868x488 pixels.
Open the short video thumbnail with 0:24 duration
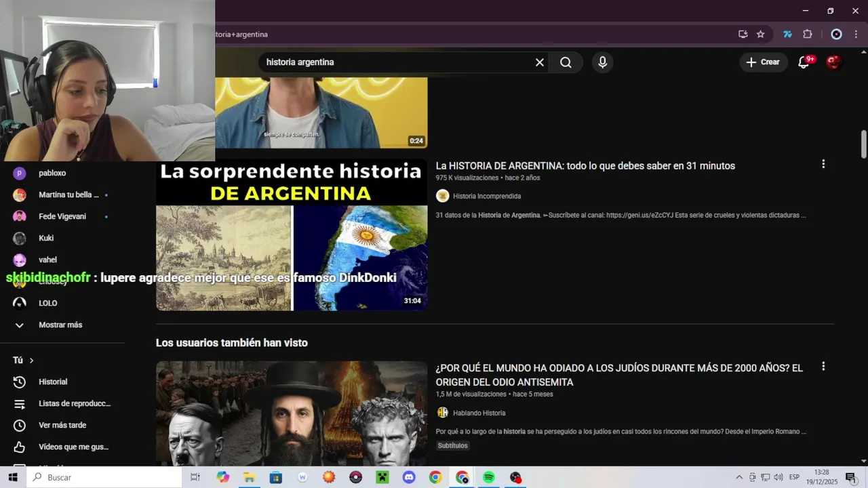321,113
